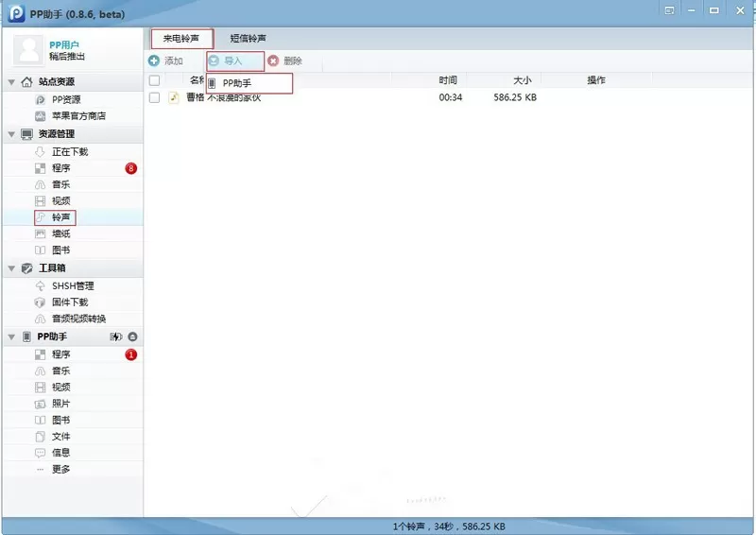Click the 大小 column header
Viewport: 756px width, 535px height.
[x=523, y=80]
